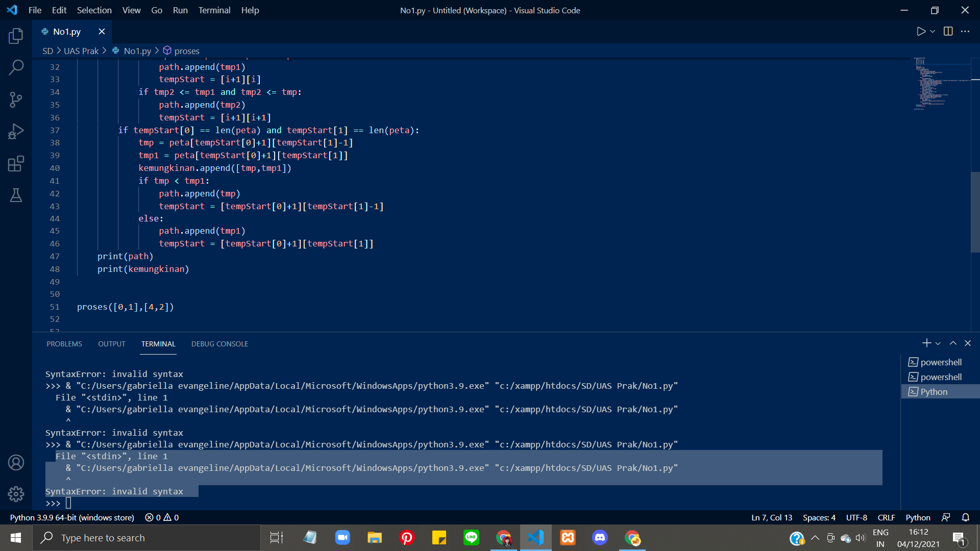Select Python 3.9.9 interpreter in status bar

point(72,517)
